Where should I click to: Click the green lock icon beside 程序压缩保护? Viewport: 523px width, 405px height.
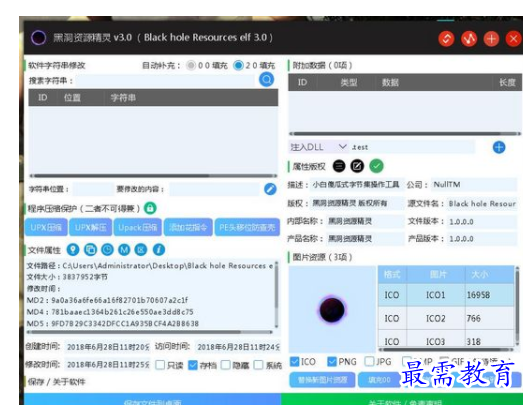[150, 208]
